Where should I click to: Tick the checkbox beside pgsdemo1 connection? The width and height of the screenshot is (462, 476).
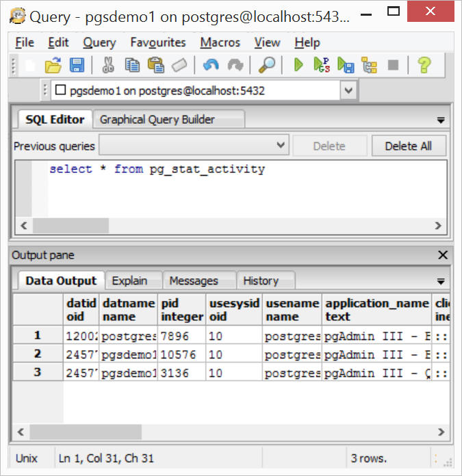[x=60, y=90]
